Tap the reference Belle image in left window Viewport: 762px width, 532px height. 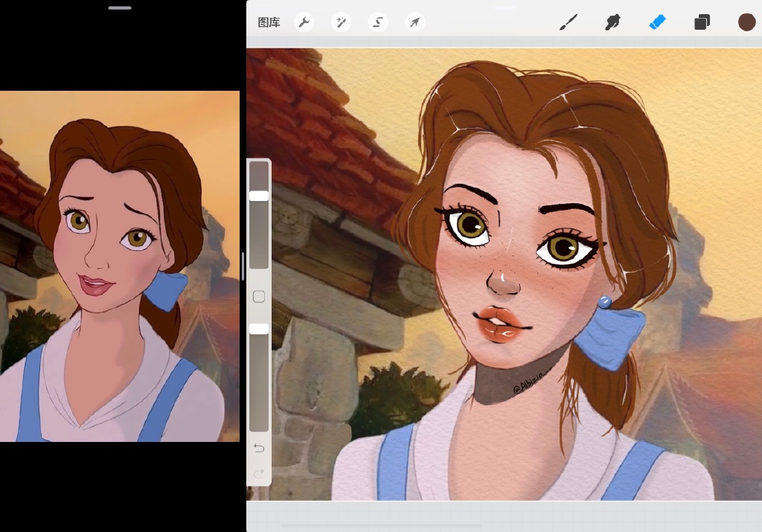pos(120,266)
